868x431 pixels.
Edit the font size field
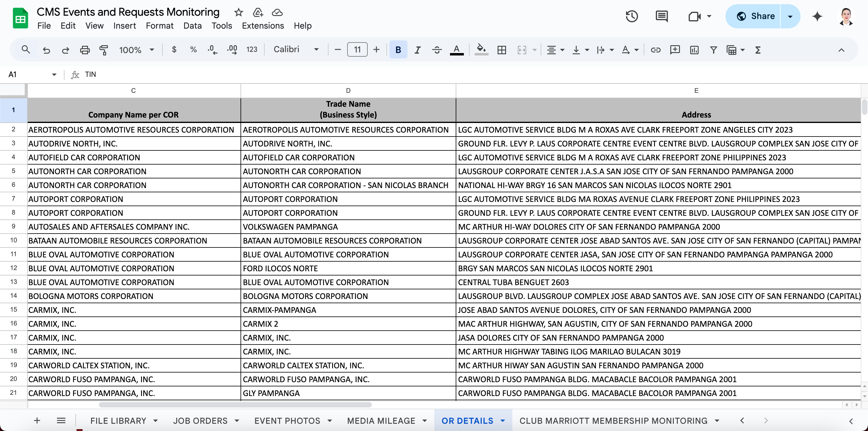click(357, 50)
